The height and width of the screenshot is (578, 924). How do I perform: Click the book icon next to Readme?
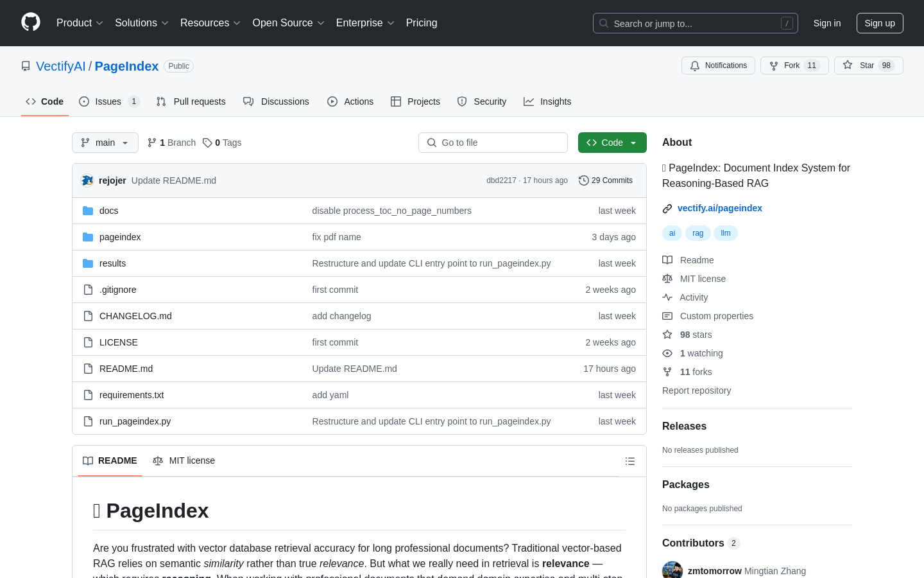(x=667, y=260)
